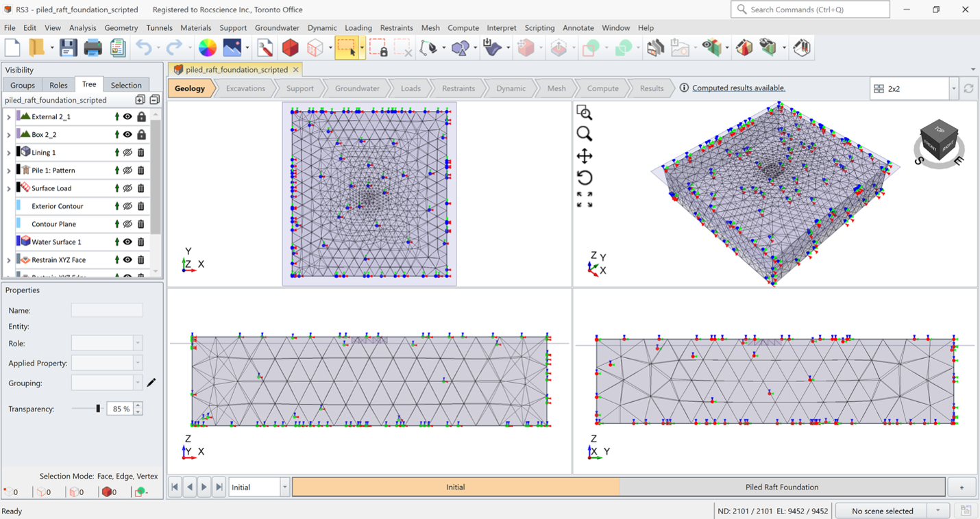
Task: Click the borehole pencil cube icon
Action: 802,48
